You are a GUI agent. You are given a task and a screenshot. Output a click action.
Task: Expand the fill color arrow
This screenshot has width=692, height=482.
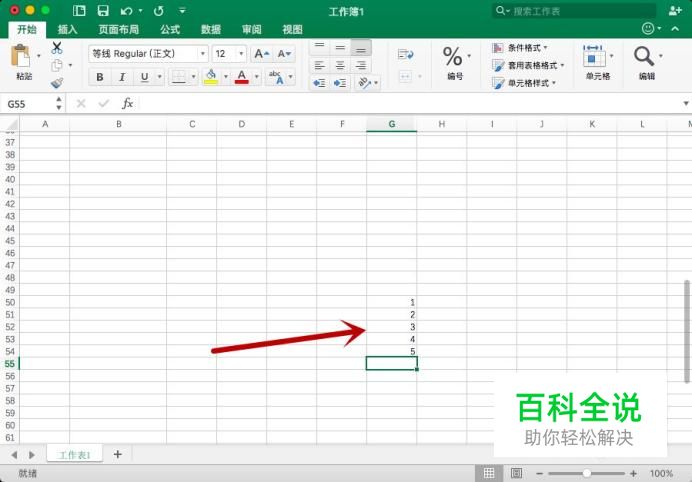click(x=226, y=77)
